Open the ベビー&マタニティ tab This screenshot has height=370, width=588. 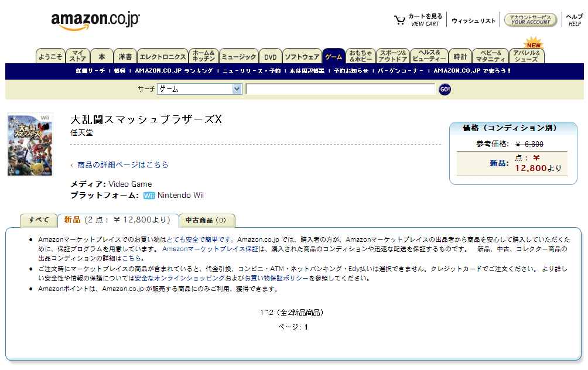[x=491, y=56]
